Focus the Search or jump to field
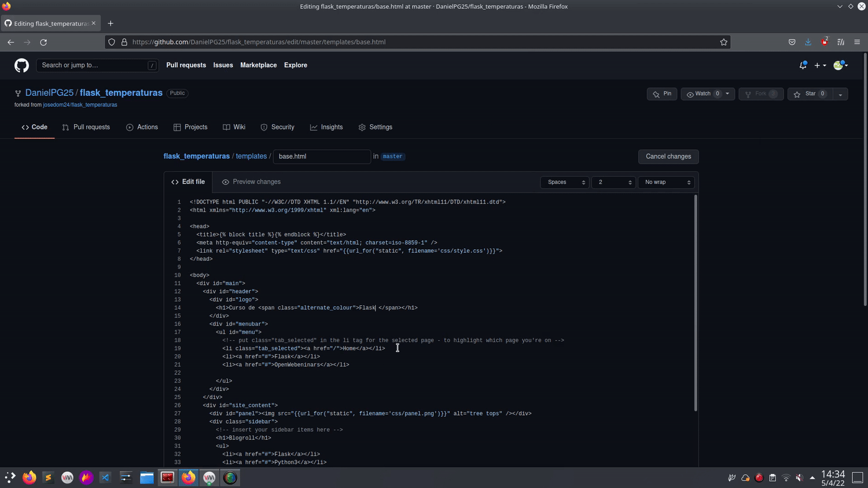Image resolution: width=868 pixels, height=488 pixels. pyautogui.click(x=97, y=65)
